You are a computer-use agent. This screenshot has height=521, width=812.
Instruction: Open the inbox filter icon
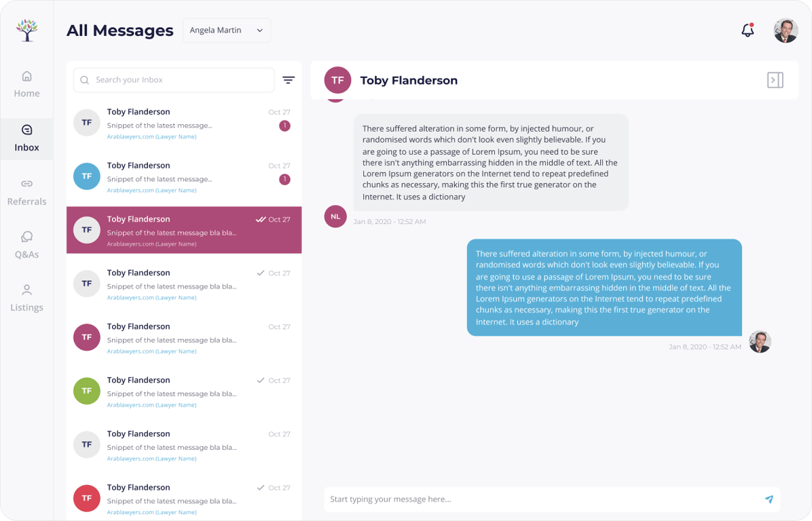pyautogui.click(x=289, y=79)
